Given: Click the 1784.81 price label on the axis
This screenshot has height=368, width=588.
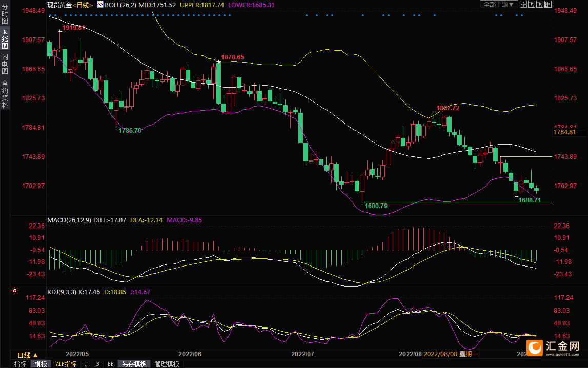Looking at the screenshot, I should point(564,132).
